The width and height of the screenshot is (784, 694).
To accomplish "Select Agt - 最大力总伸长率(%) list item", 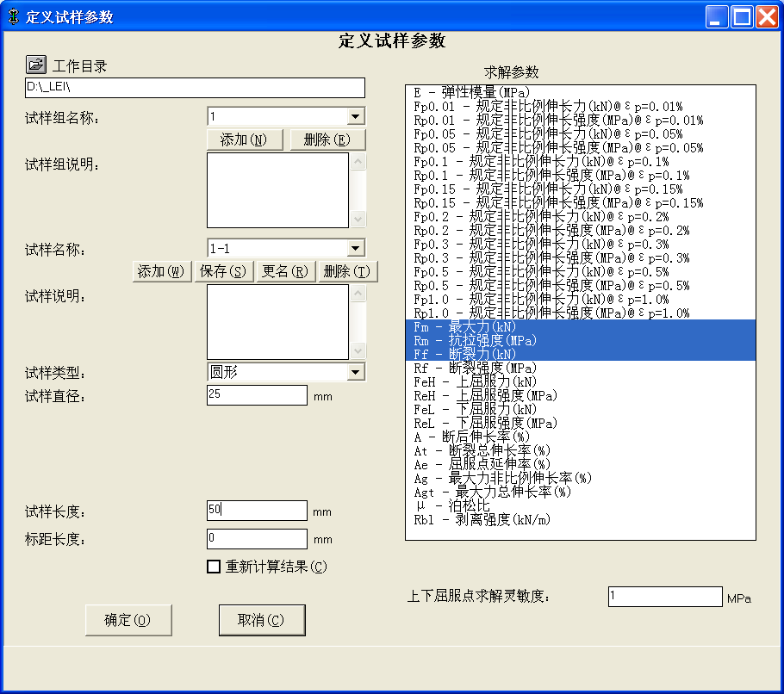I will point(581,493).
